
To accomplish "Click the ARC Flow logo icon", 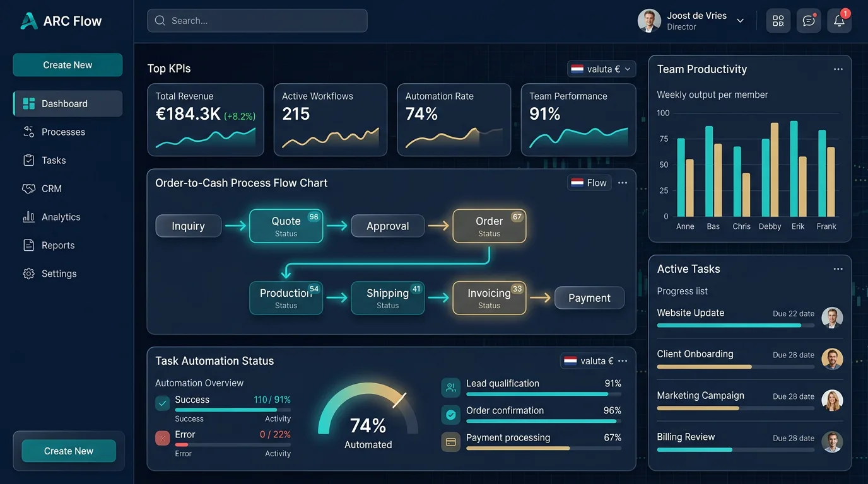I will 29,21.
